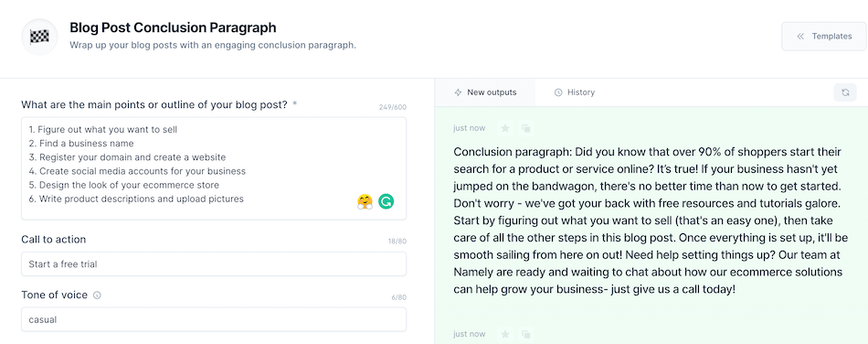Click the Grammarly green G icon

tap(386, 201)
